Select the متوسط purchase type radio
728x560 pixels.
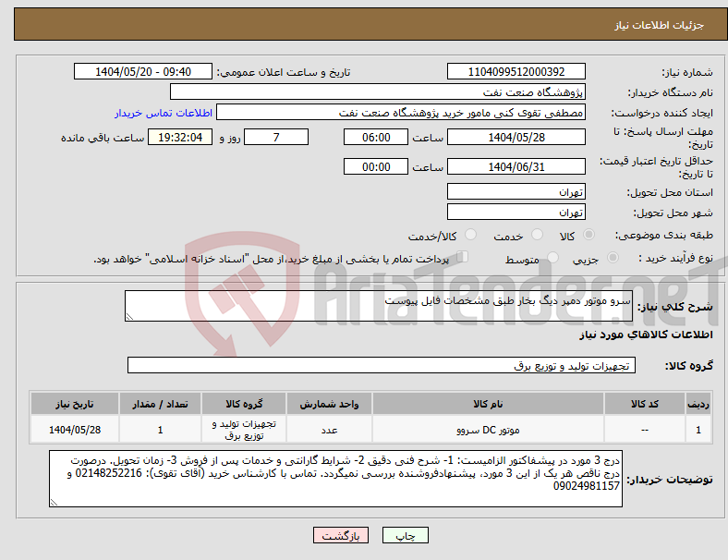[552, 257]
